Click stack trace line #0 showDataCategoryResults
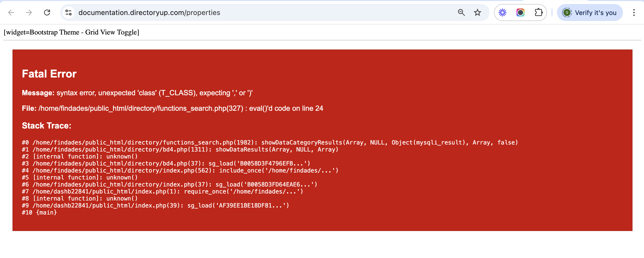644x258 pixels. 270,142
